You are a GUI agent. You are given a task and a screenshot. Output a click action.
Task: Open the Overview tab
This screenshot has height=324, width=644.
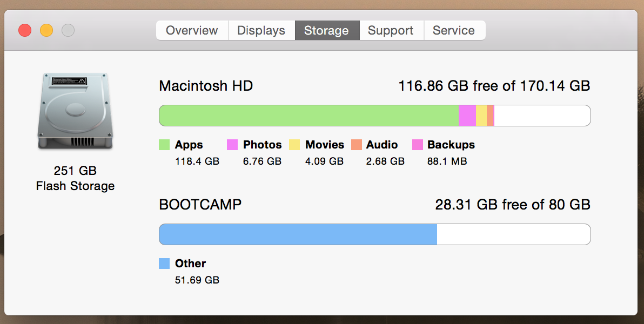(192, 30)
